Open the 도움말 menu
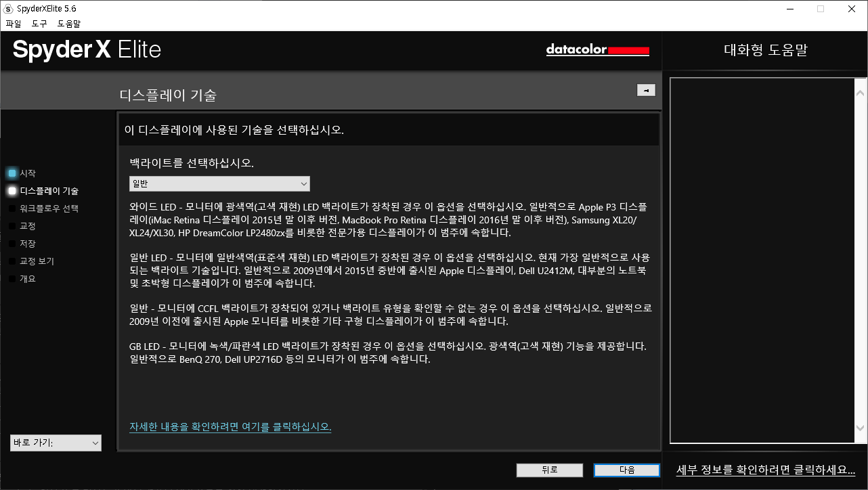The height and width of the screenshot is (490, 868). (x=69, y=24)
